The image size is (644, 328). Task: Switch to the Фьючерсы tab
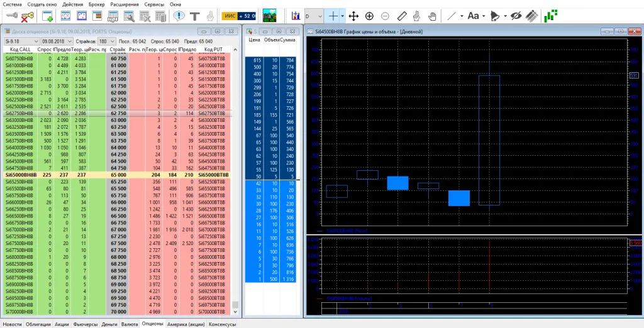click(86, 324)
